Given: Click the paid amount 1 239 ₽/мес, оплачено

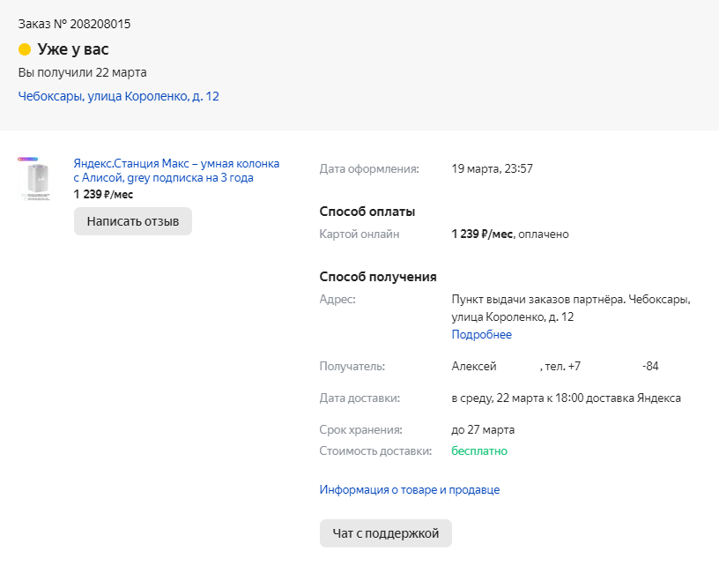Looking at the screenshot, I should 510,234.
